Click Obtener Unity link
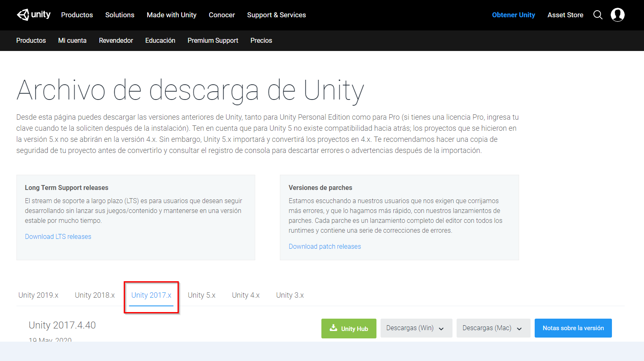Viewport: 644px width, 361px height. pyautogui.click(x=513, y=15)
